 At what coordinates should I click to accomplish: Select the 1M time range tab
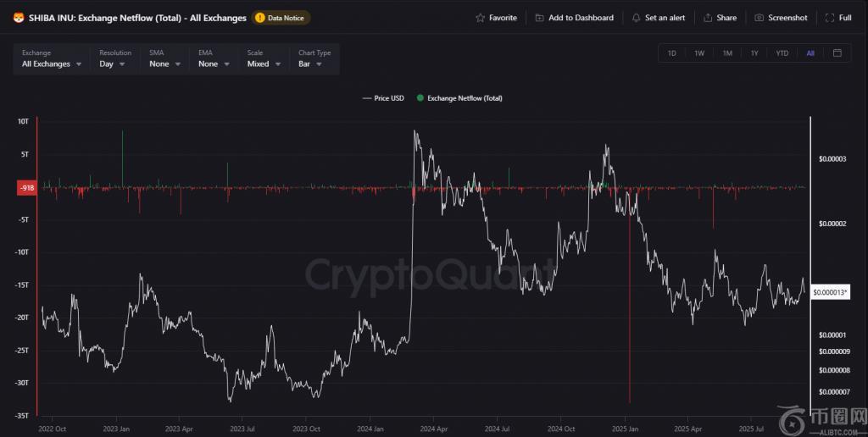pos(727,53)
